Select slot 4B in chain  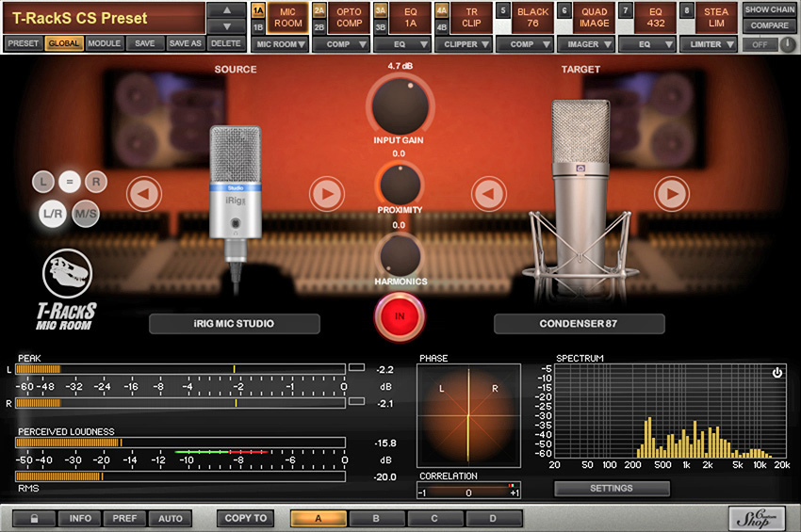click(x=442, y=27)
